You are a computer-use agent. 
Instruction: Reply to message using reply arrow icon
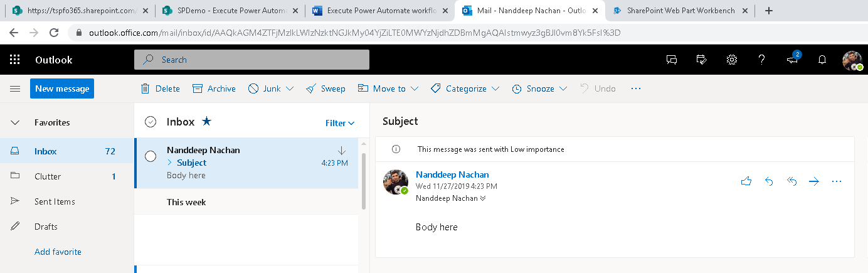[769, 181]
